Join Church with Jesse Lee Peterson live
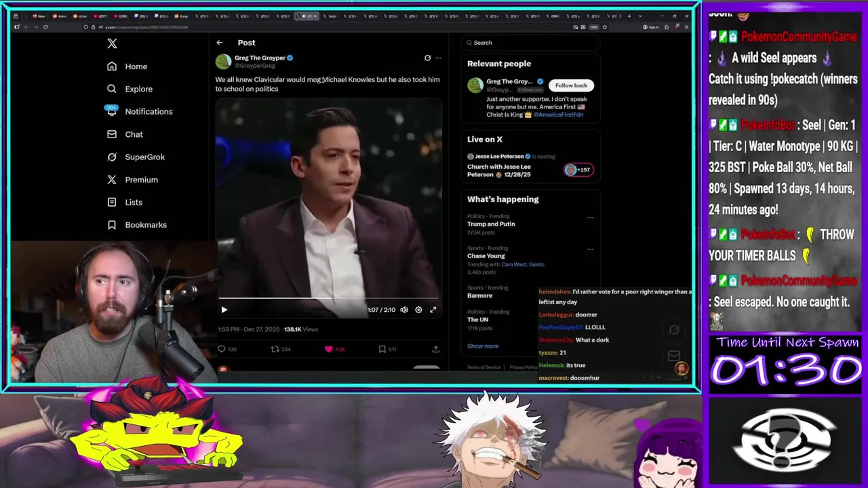Image resolution: width=868 pixels, height=488 pixels. click(499, 170)
